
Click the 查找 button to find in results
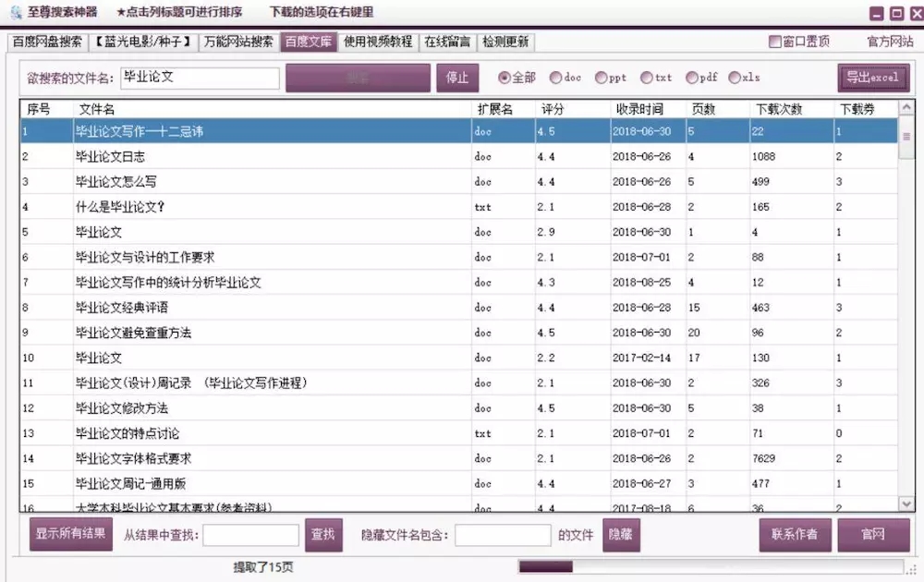click(323, 534)
